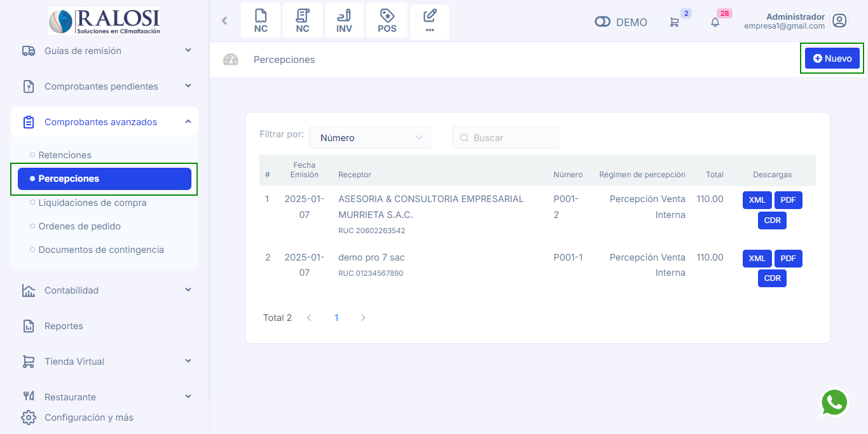The image size is (868, 434).
Task: Click the dashboard gauge icon beside Percepciones
Action: pos(230,60)
